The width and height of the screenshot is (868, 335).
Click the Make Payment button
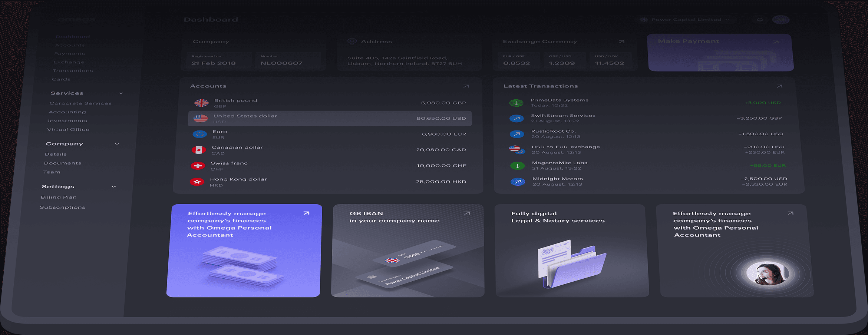tap(720, 53)
